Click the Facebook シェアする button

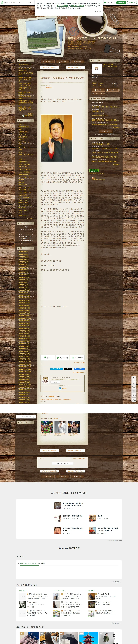point(79,369)
